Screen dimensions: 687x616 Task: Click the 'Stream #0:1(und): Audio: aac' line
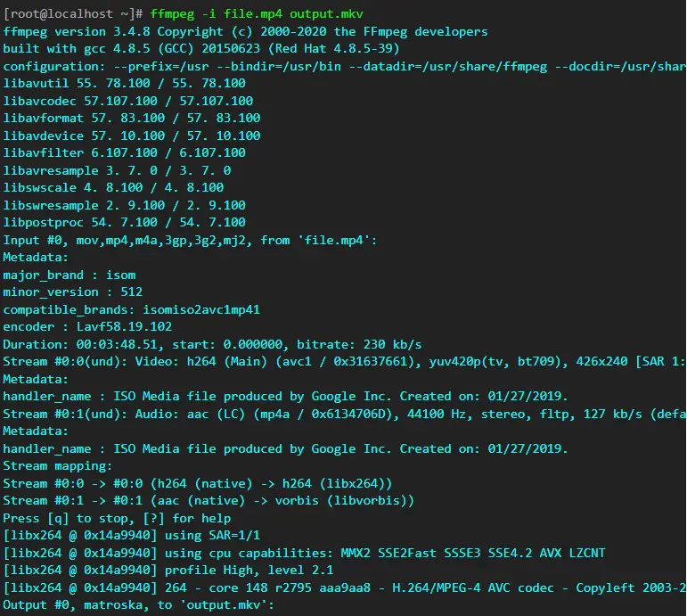(x=344, y=414)
